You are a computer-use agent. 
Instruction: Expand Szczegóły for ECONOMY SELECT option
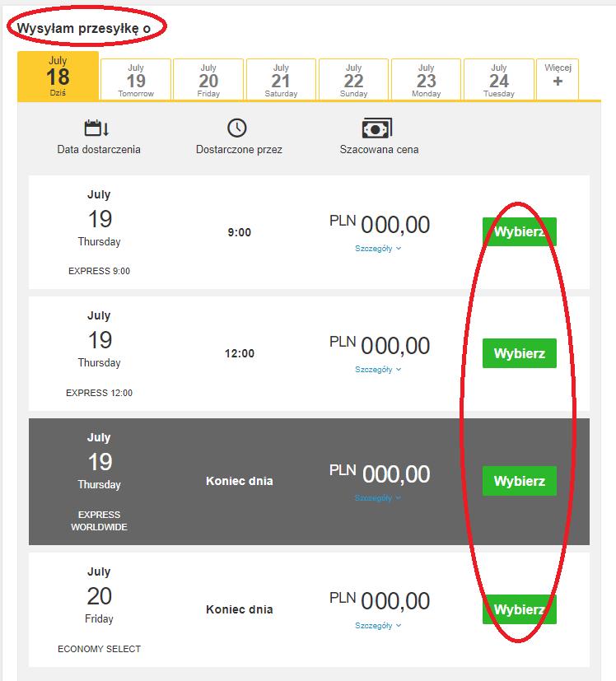click(x=378, y=625)
